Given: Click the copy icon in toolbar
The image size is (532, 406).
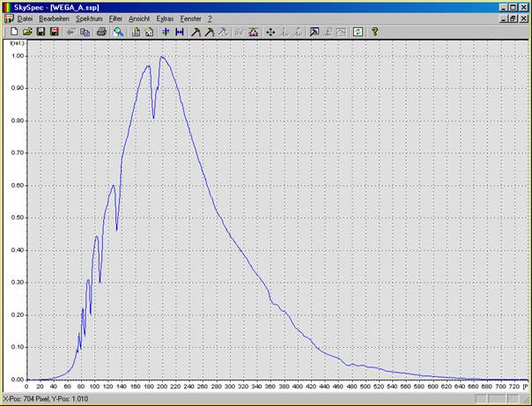Looking at the screenshot, I should point(85,32).
